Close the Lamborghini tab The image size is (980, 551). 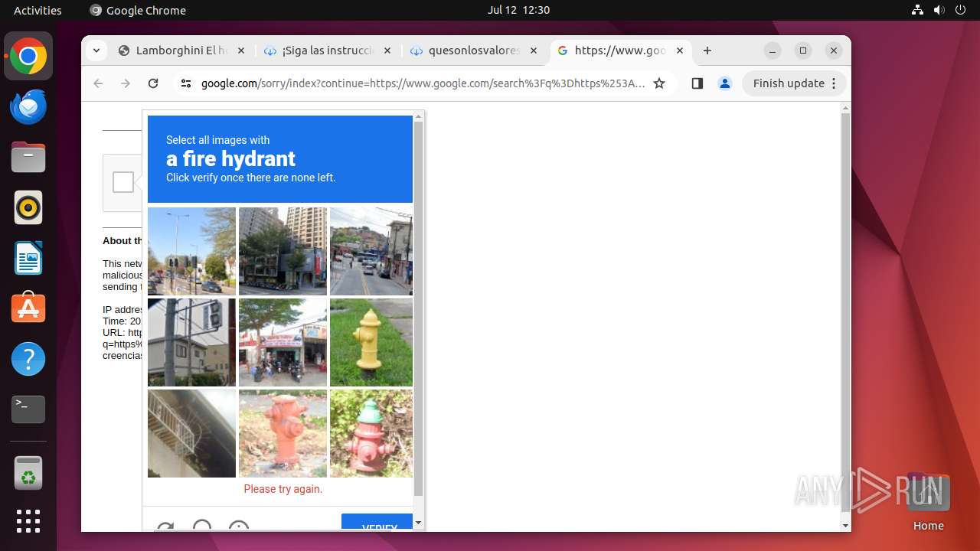coord(240,51)
